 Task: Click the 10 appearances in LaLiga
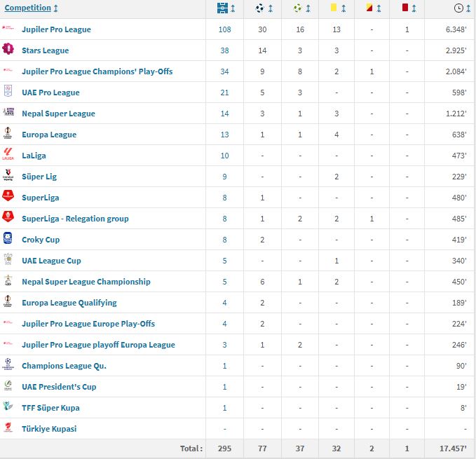tap(224, 156)
